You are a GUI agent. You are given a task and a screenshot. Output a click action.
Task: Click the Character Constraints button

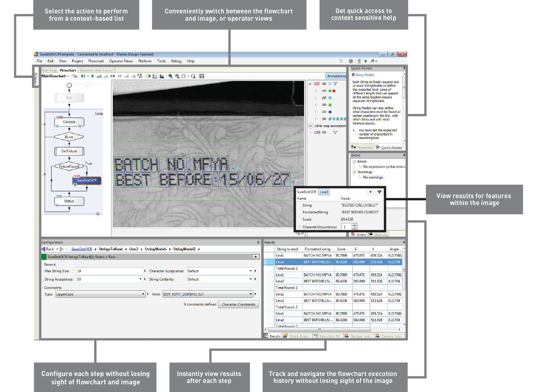click(238, 305)
